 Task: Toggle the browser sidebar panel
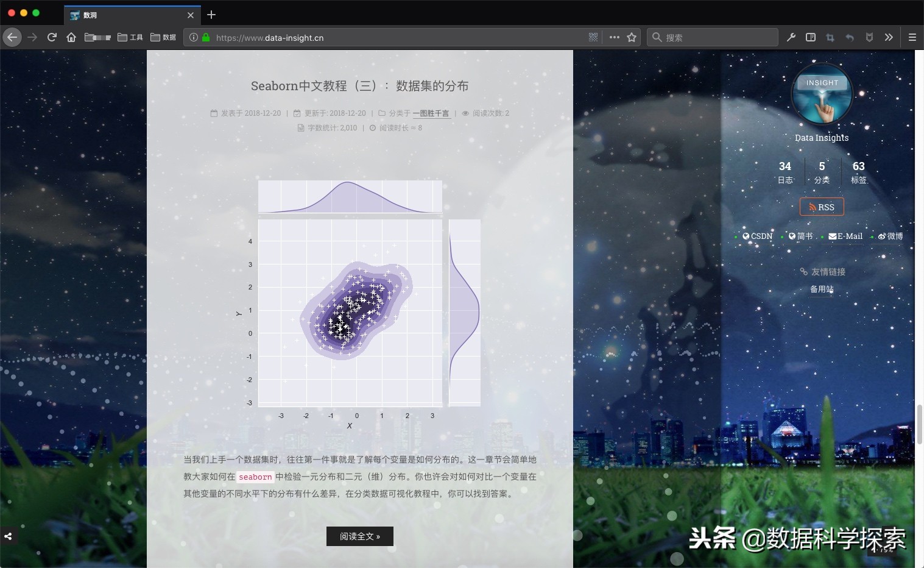coord(811,37)
